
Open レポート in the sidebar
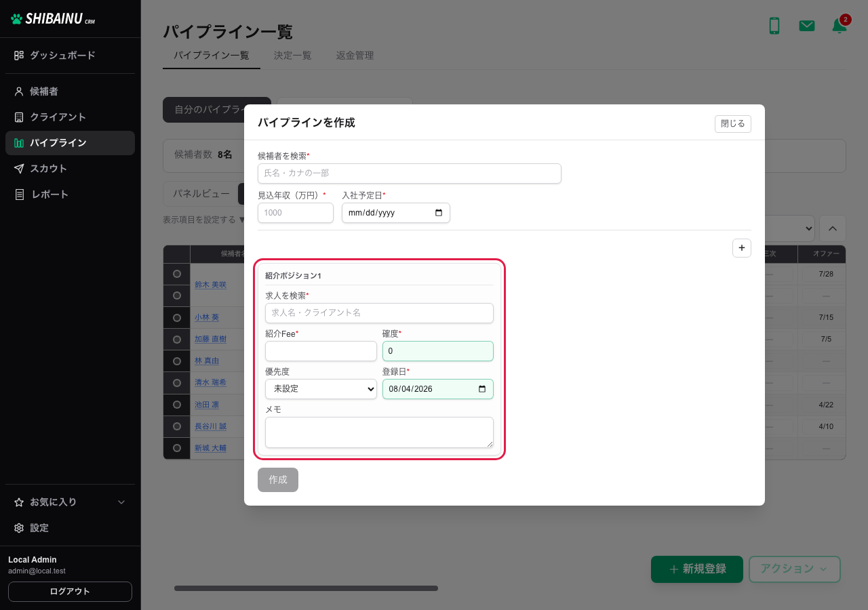tap(70, 195)
